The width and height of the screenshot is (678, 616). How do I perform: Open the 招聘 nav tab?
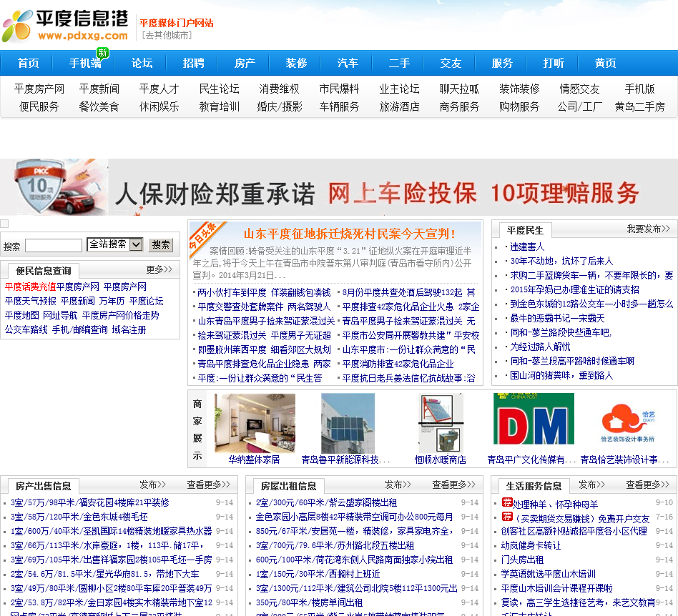(193, 63)
